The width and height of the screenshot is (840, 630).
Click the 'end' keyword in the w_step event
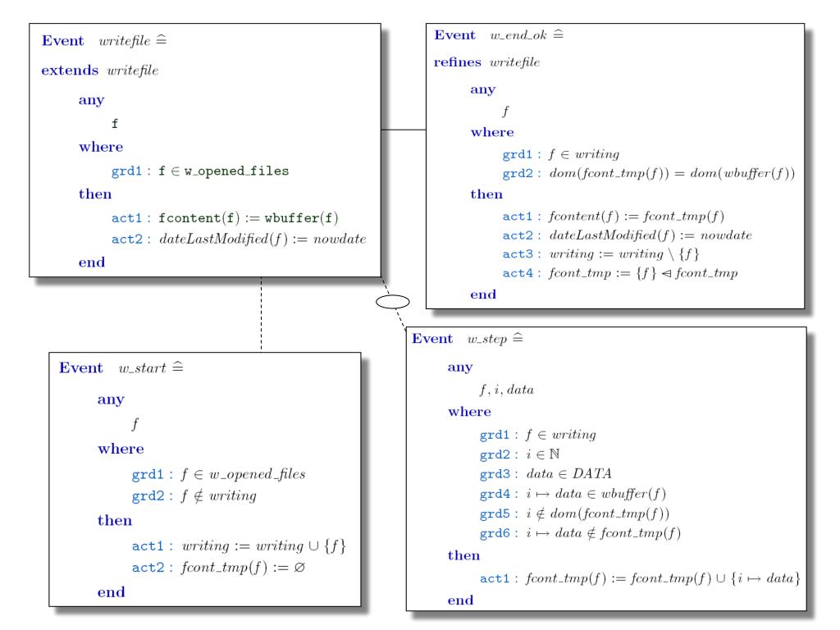click(461, 600)
